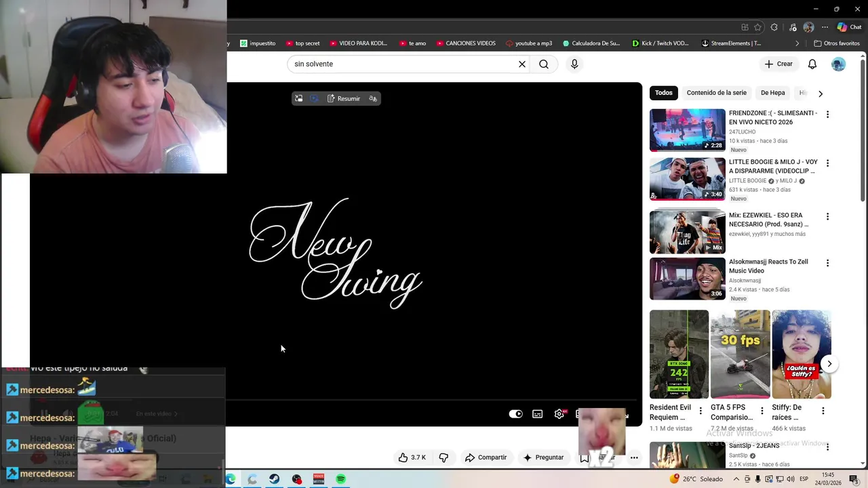This screenshot has width=868, height=488.
Task: Open the Resident Evil Requiem short
Action: pos(679,354)
